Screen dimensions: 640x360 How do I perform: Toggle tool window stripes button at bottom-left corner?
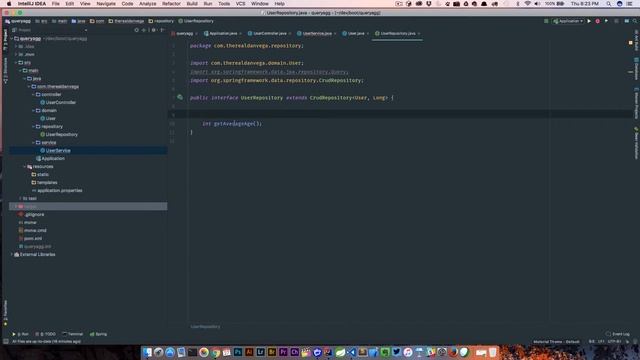point(6,341)
